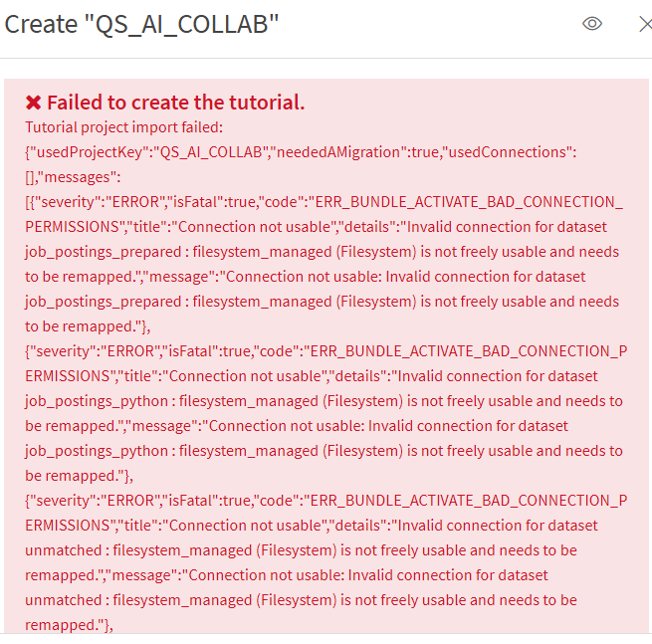
Task: Toggle the eye icon in dialog header
Action: [x=592, y=24]
